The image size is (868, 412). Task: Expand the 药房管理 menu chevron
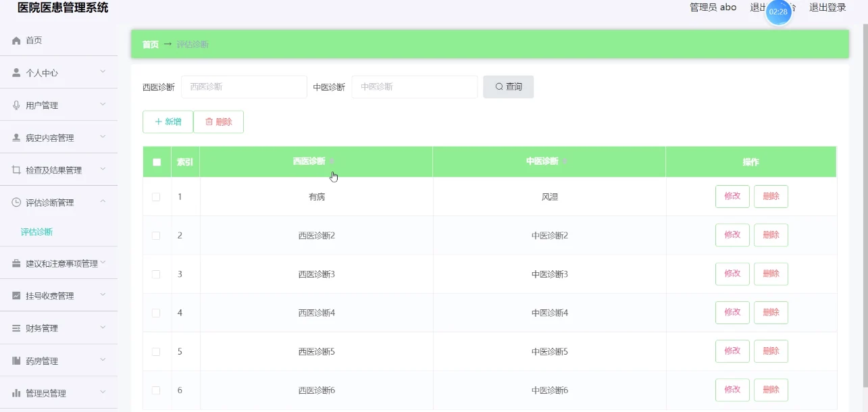(103, 360)
